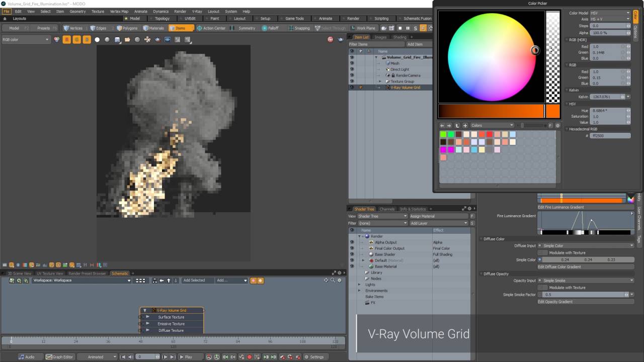Click the red V-Ray render icon in viewport
644x362 pixels.
point(330,39)
